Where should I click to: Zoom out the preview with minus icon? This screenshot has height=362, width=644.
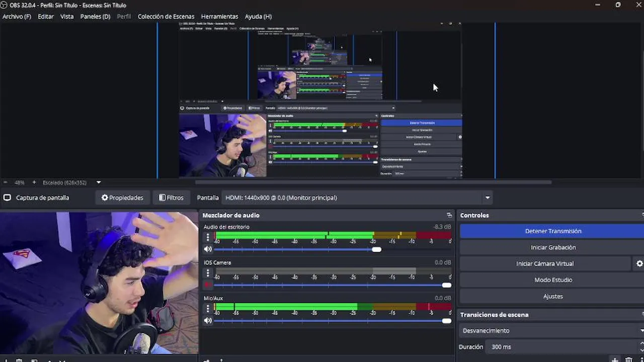(6, 183)
